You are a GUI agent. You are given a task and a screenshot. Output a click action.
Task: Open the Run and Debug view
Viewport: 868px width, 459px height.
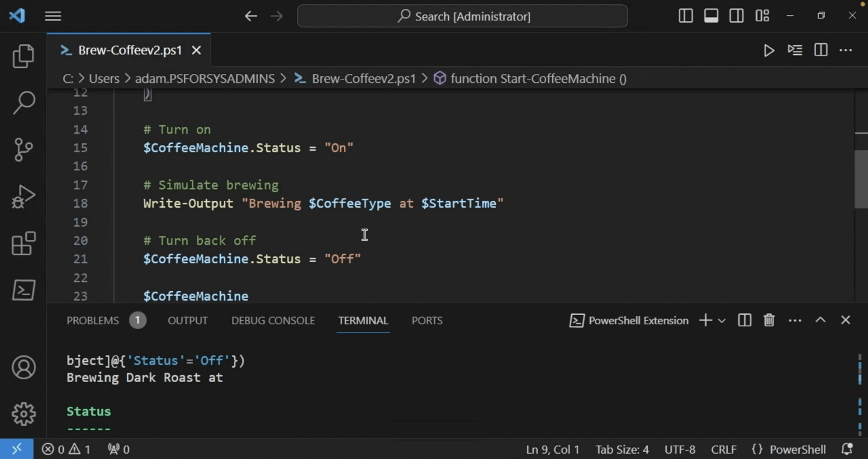[24, 196]
